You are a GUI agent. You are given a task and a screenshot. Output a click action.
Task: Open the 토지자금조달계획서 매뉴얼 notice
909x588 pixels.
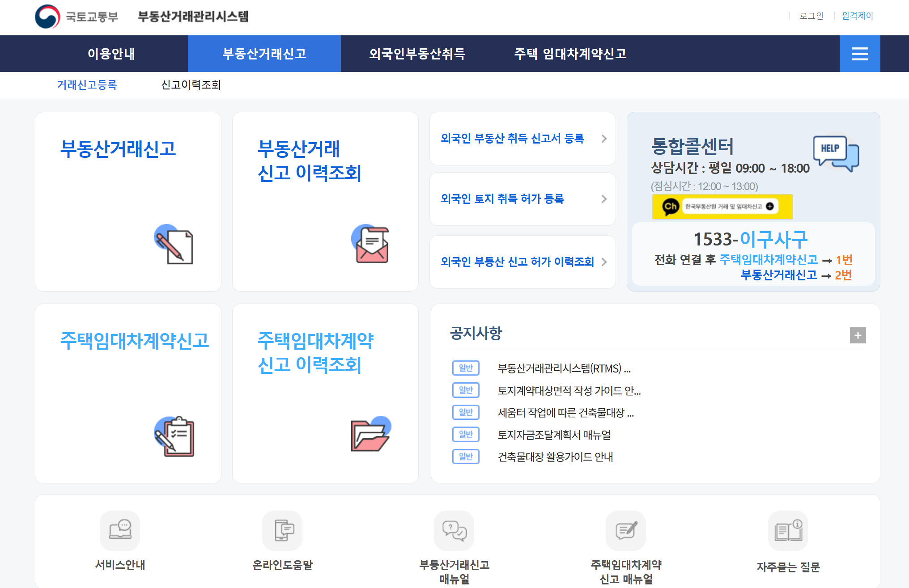click(x=554, y=435)
